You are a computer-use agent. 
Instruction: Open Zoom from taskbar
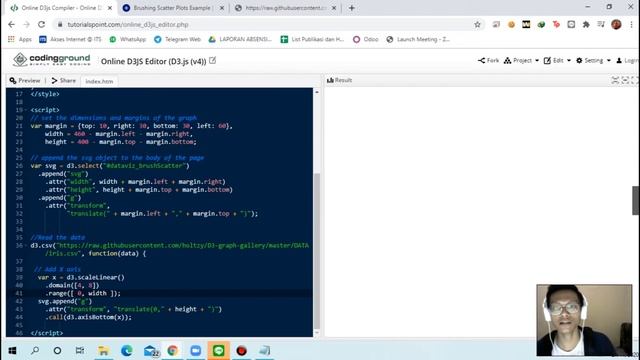(196, 350)
